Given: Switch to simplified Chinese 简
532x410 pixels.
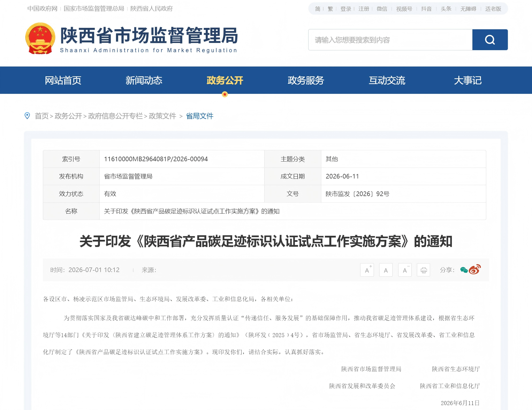Looking at the screenshot, I should pyautogui.click(x=318, y=9).
